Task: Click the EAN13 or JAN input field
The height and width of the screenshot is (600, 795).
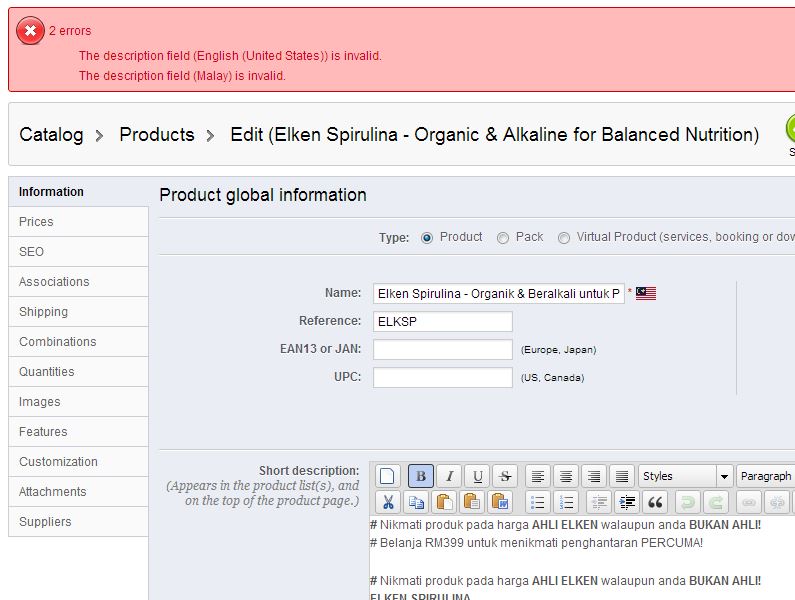Action: (x=443, y=349)
